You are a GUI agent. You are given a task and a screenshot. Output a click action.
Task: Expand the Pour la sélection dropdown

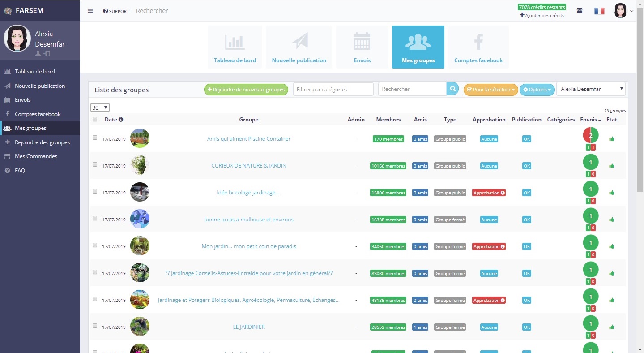click(x=490, y=90)
